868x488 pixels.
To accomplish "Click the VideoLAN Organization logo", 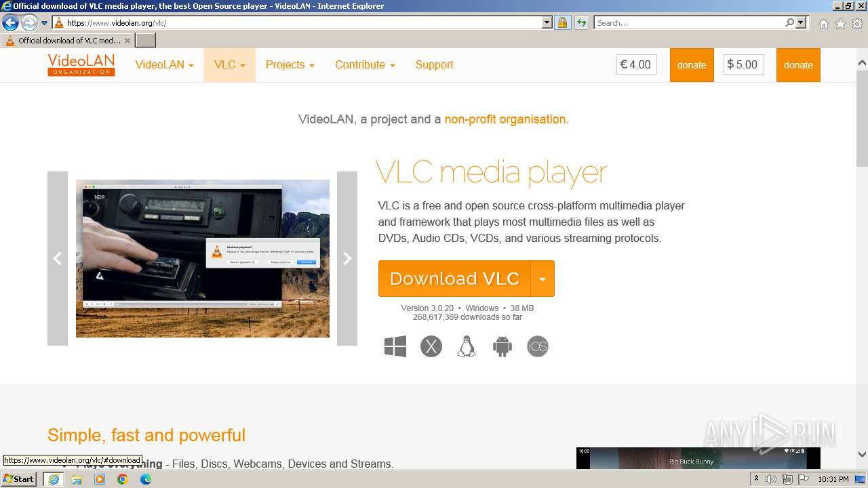I will pyautogui.click(x=81, y=65).
